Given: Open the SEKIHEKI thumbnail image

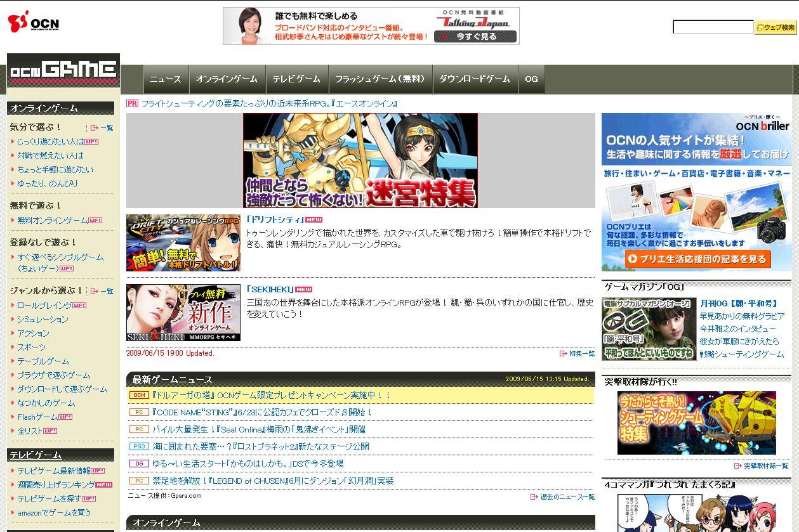Looking at the screenshot, I should pos(183,313).
